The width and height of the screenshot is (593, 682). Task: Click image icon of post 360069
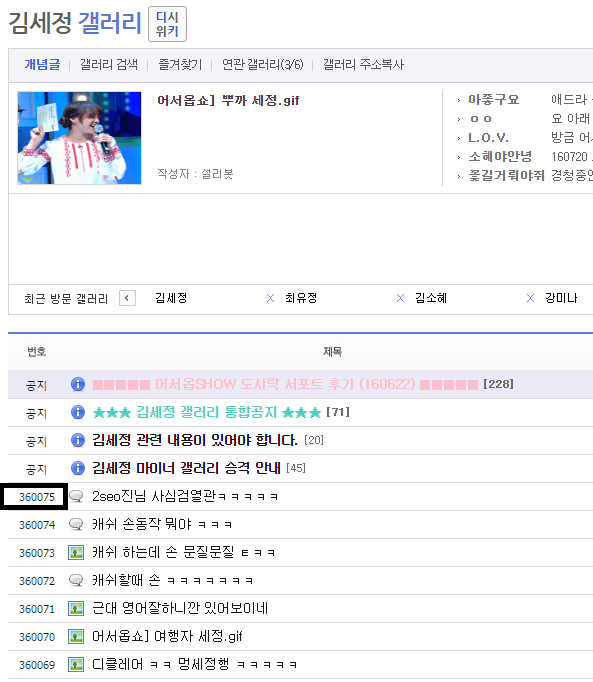pos(76,664)
